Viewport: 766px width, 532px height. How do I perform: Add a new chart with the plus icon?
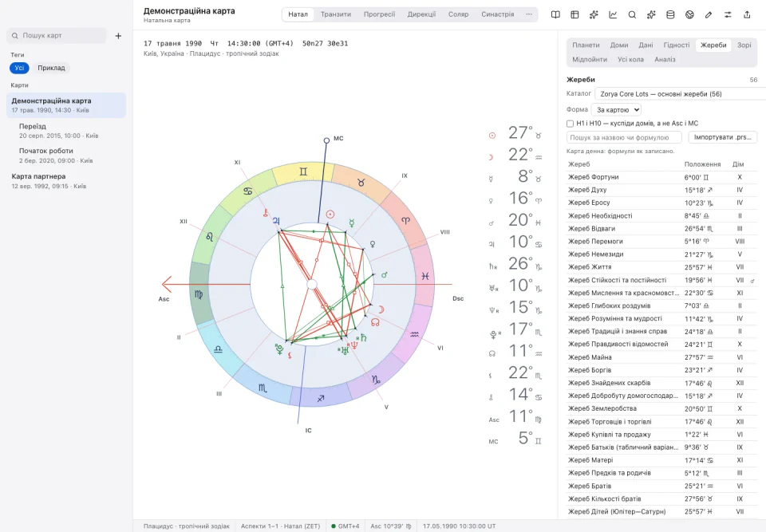point(118,36)
